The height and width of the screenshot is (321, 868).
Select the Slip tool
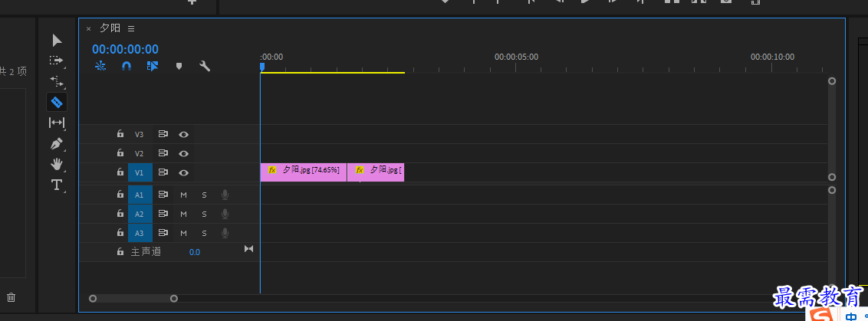(x=57, y=123)
